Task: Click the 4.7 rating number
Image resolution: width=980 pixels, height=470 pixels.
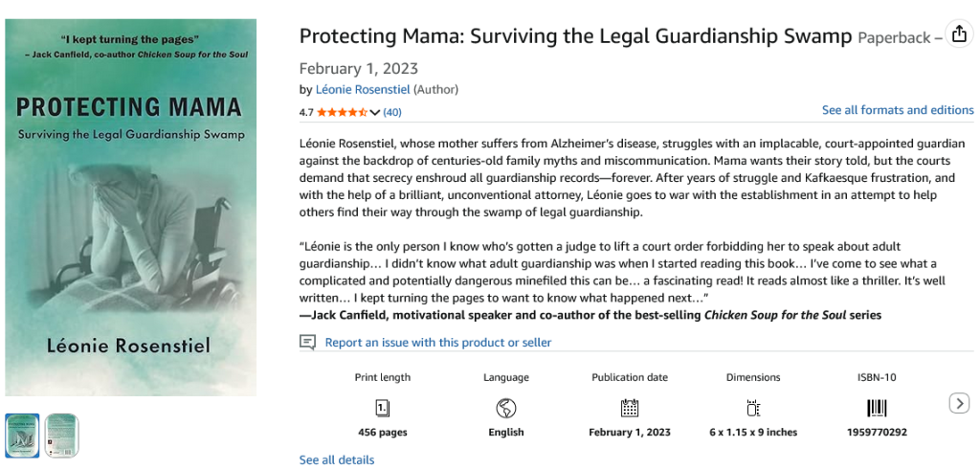Action: (x=306, y=112)
